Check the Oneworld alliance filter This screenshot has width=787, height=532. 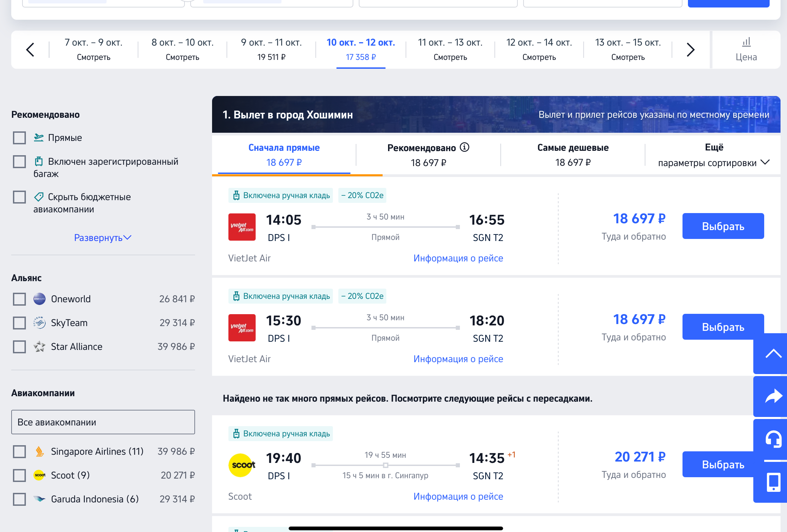(19, 299)
